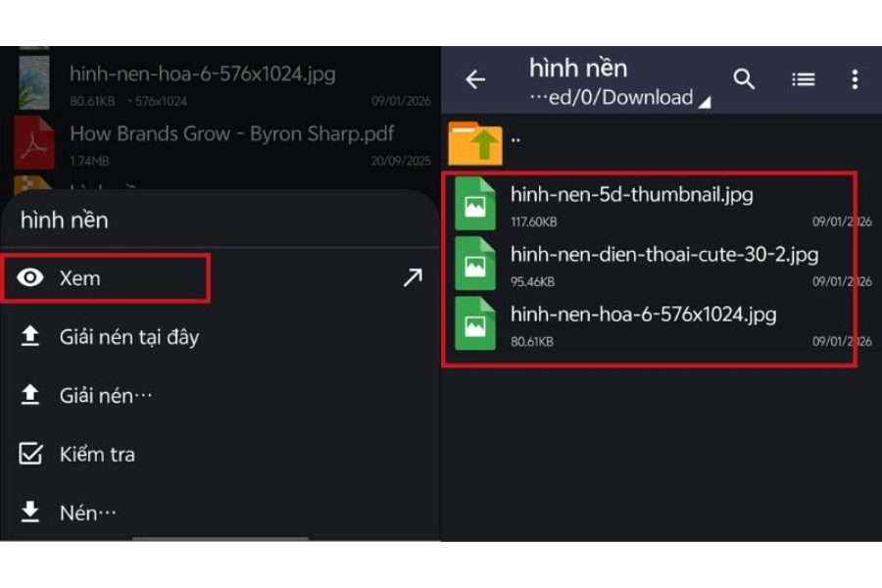Tap the double-dot entry to go up
The width and height of the screenshot is (882, 588).
(x=514, y=137)
